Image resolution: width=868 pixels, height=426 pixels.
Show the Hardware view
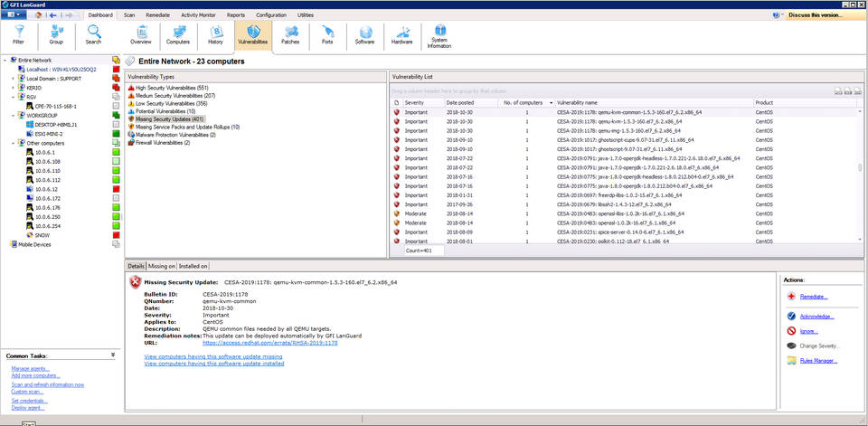[401, 34]
